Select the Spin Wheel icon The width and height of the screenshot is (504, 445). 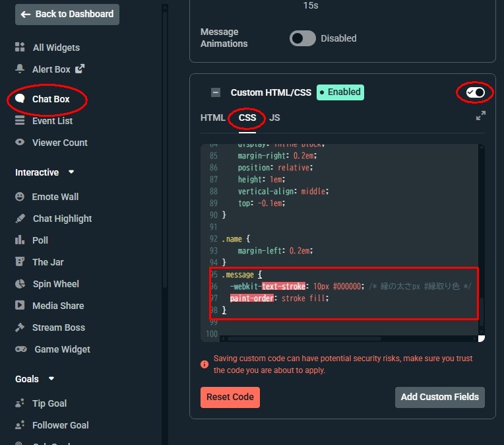20,284
